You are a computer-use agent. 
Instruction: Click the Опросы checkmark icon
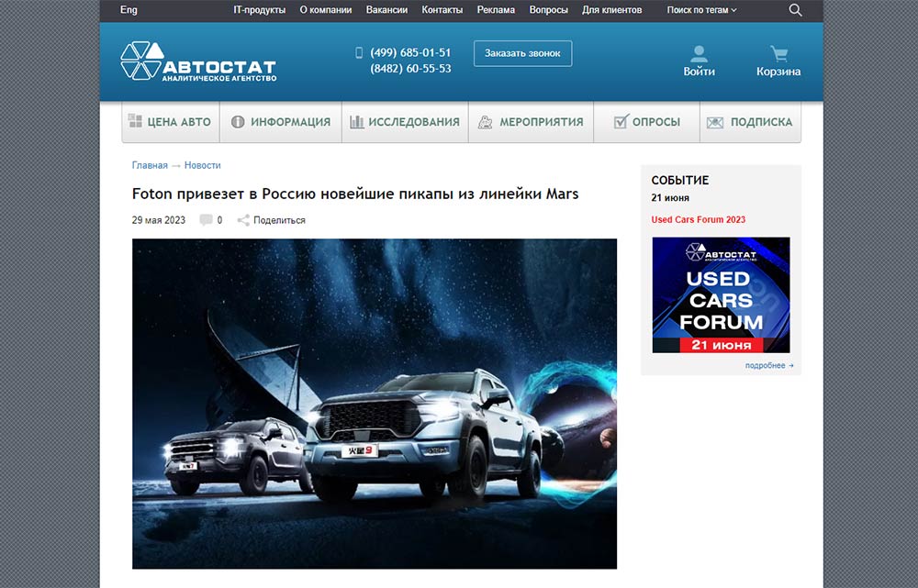(x=621, y=121)
